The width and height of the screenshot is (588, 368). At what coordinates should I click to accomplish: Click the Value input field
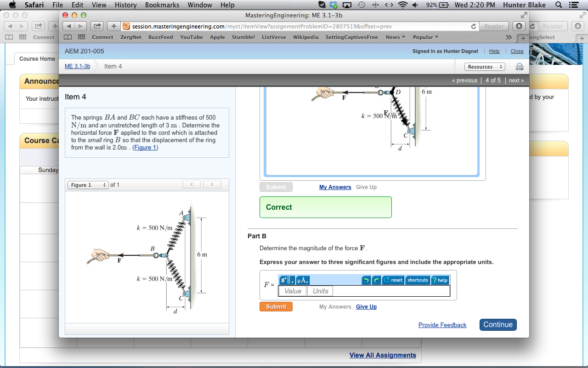coord(293,291)
